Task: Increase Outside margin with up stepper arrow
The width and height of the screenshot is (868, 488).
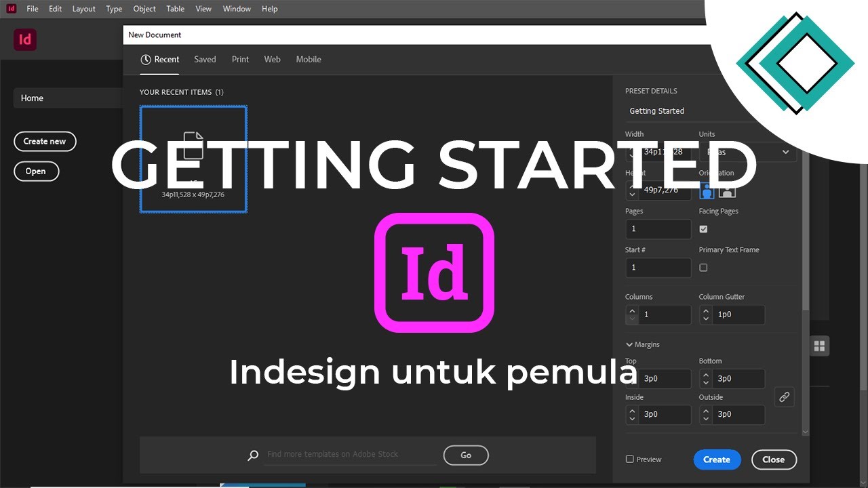Action: pos(706,410)
